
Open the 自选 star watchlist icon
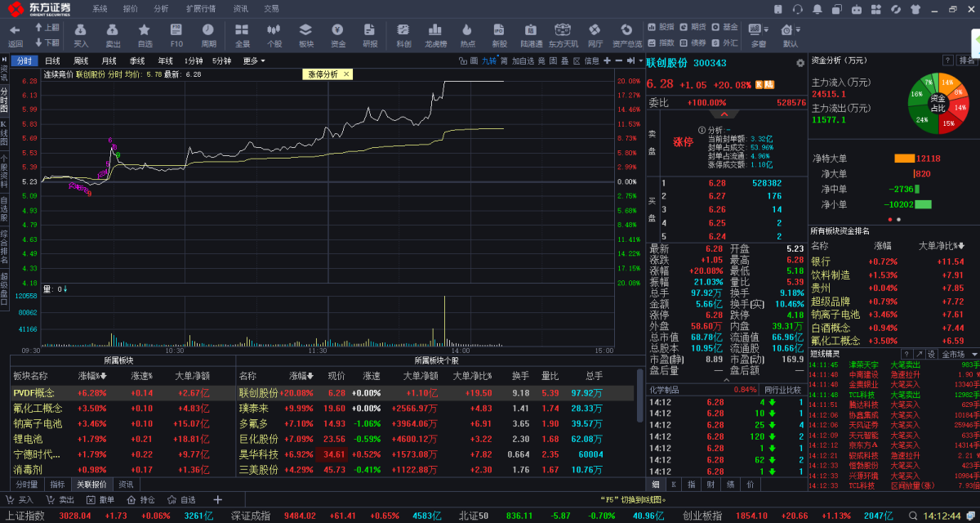tap(145, 34)
